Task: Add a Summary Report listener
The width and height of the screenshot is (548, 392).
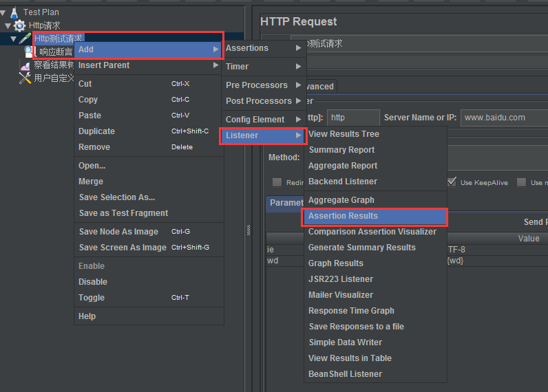Action: (375, 150)
